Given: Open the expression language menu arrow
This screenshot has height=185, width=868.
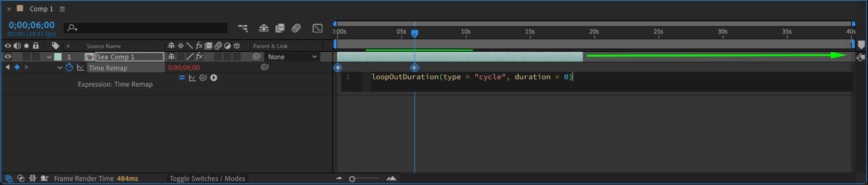Looking at the screenshot, I should coord(214,78).
